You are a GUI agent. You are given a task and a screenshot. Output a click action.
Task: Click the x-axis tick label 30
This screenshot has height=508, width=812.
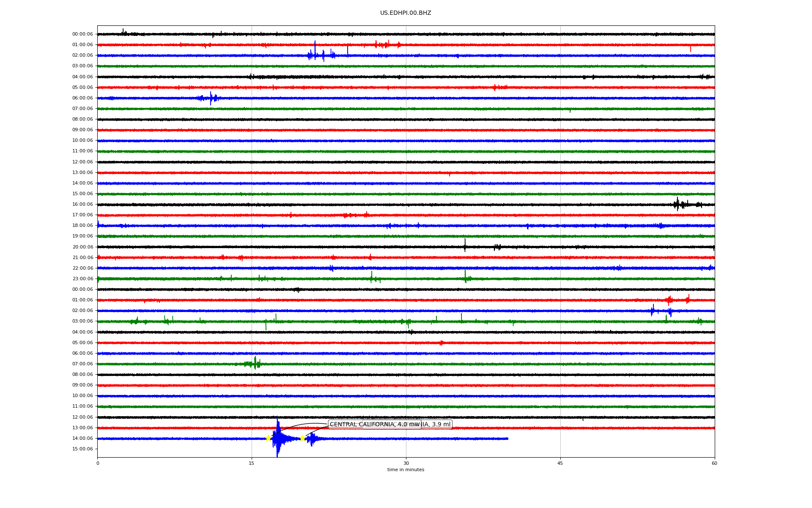(x=406, y=463)
